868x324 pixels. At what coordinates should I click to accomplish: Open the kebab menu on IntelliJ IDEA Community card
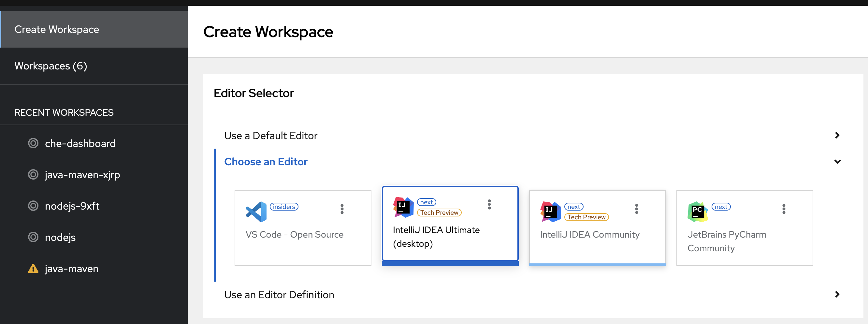click(x=636, y=209)
